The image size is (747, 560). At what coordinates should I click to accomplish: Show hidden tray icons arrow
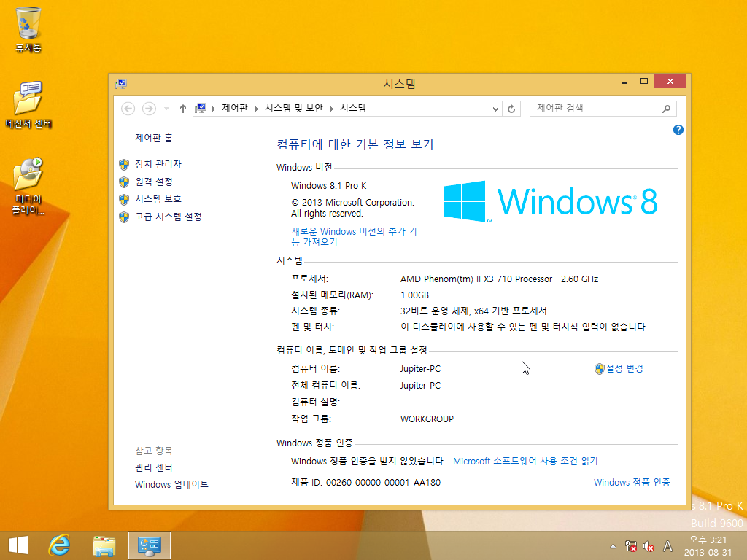613,546
